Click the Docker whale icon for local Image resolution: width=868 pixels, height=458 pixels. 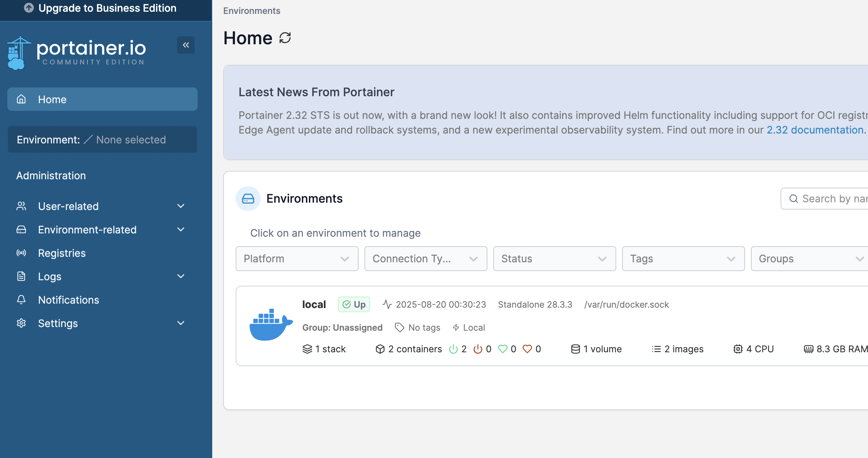[x=271, y=325]
